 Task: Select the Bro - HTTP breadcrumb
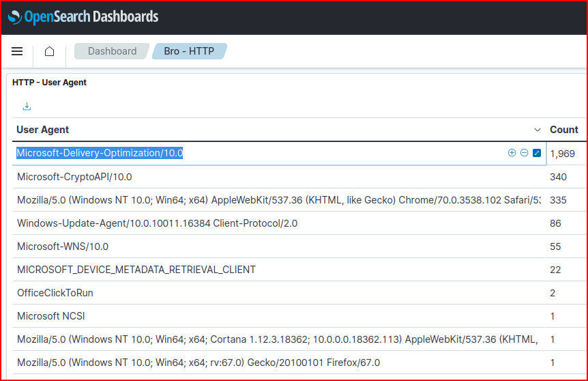(x=188, y=51)
